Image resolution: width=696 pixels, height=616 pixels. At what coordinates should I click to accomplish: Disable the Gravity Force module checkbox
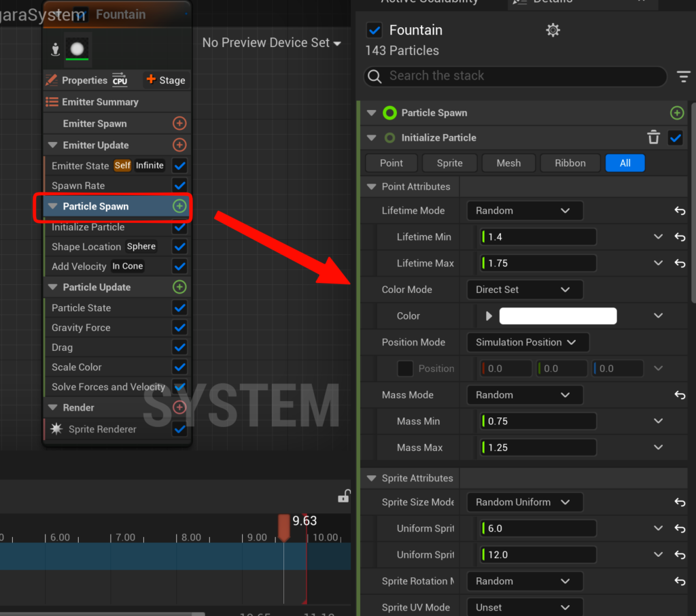coord(179,328)
